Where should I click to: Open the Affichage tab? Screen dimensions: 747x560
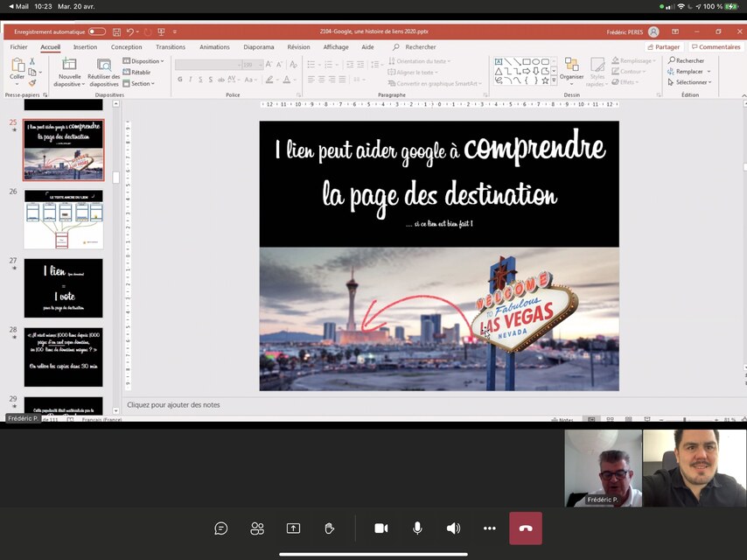click(336, 46)
